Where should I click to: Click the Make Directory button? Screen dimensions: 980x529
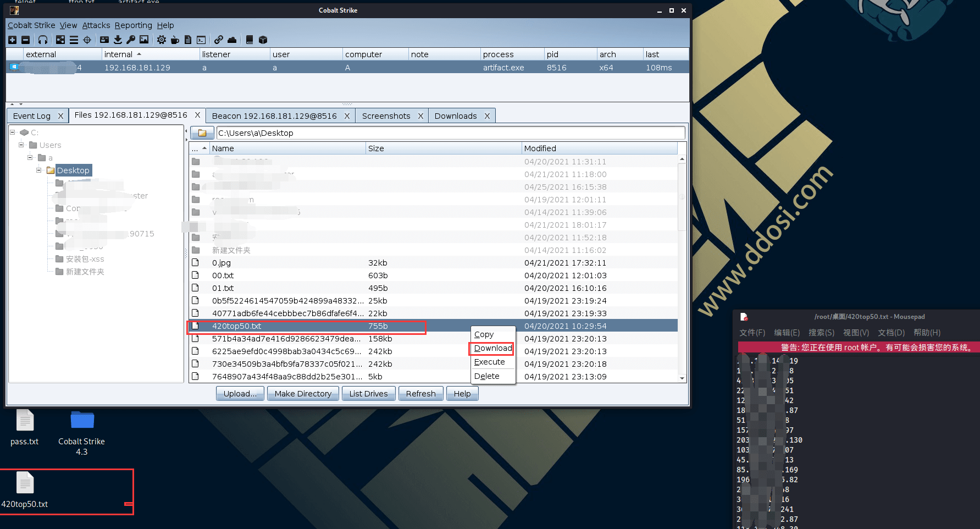(x=303, y=394)
